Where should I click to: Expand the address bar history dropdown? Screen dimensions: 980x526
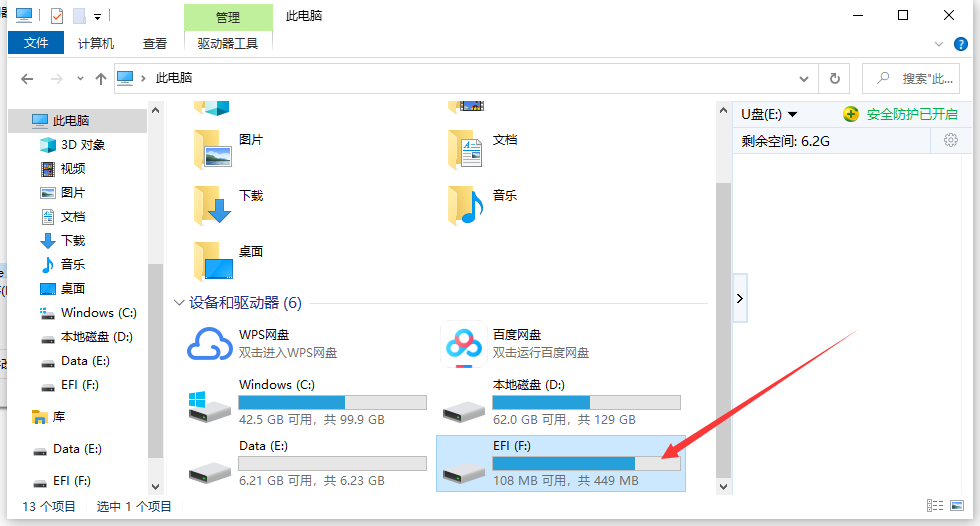pos(804,78)
